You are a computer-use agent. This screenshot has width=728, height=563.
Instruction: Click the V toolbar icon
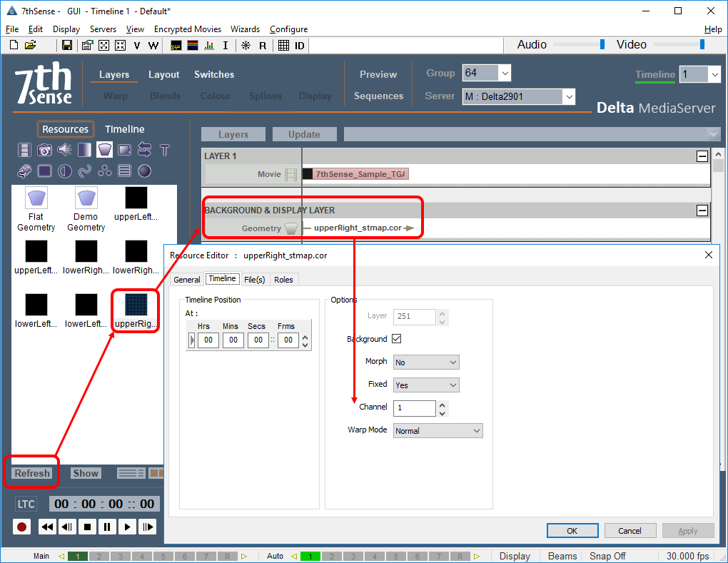pos(136,46)
